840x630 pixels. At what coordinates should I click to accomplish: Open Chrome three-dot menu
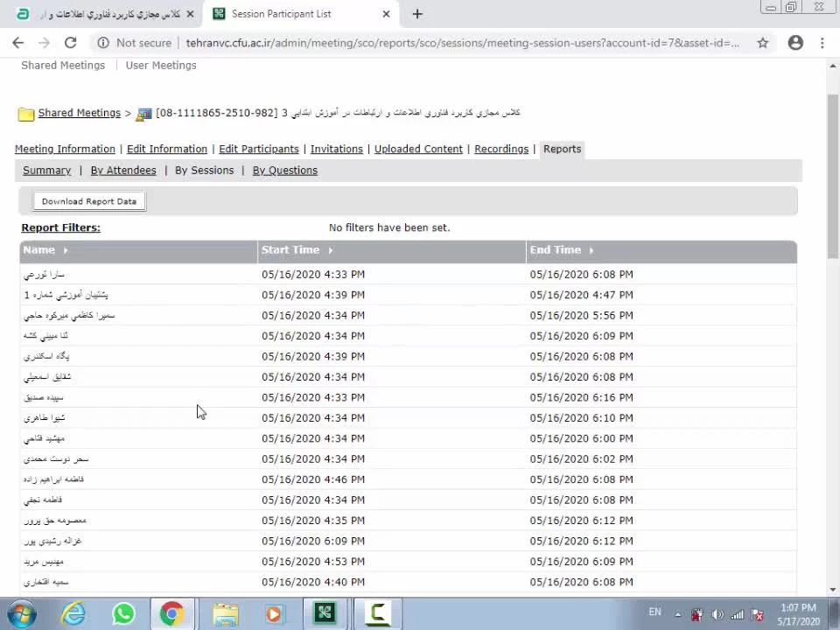tap(822, 42)
